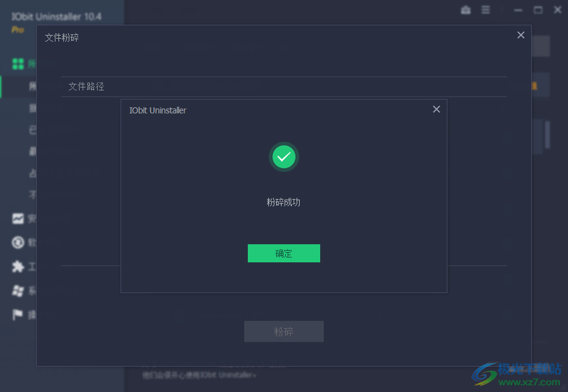
Task: Close the IObit Uninstaller main window
Action: click(x=558, y=10)
